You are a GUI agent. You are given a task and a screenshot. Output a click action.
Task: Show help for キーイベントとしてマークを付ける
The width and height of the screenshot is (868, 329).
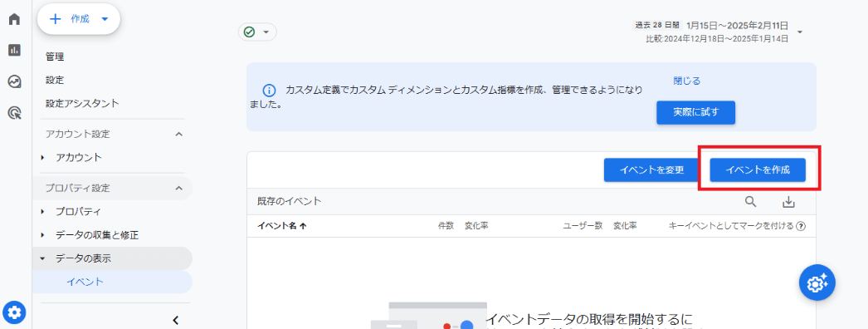(x=801, y=226)
